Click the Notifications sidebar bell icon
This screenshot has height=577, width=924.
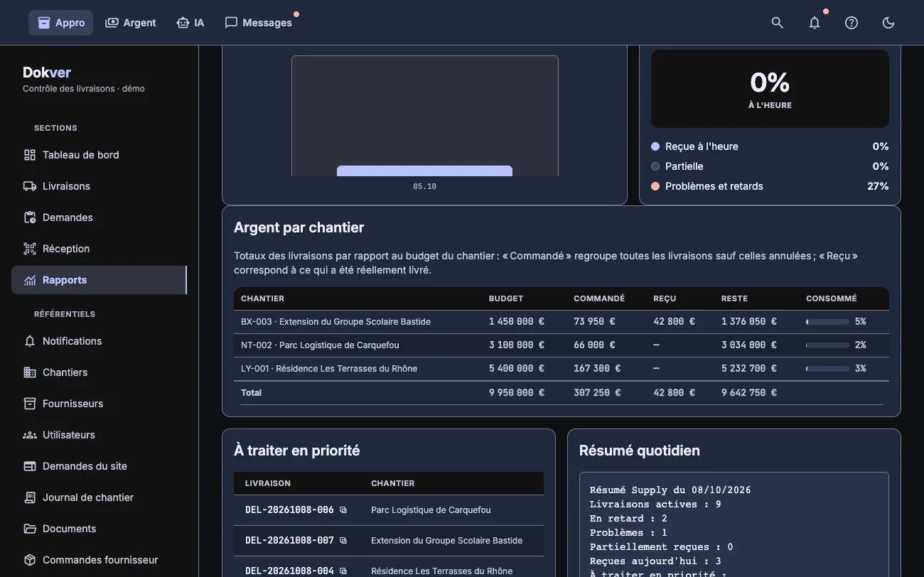tap(30, 341)
